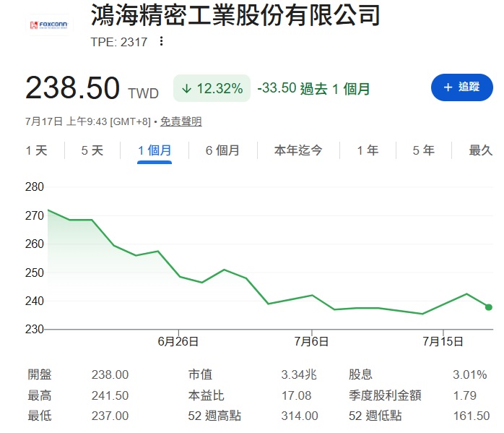
Task: Click the 股息 label
Action: click(x=360, y=374)
